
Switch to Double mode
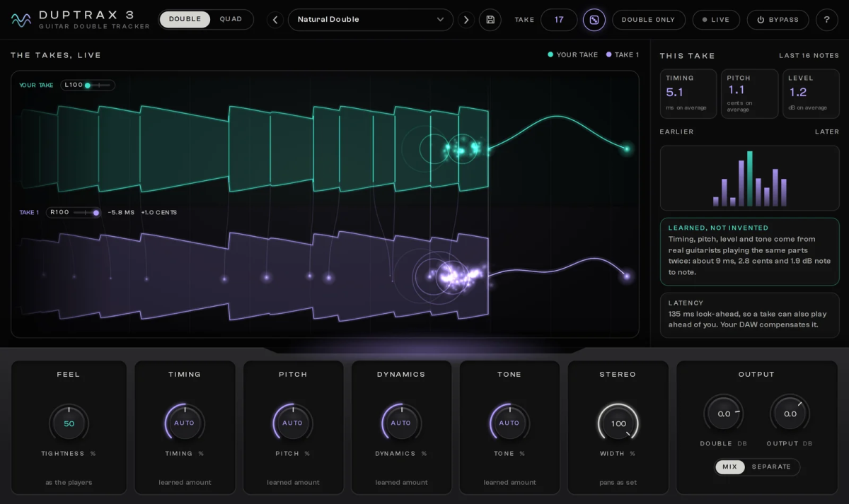coord(185,20)
